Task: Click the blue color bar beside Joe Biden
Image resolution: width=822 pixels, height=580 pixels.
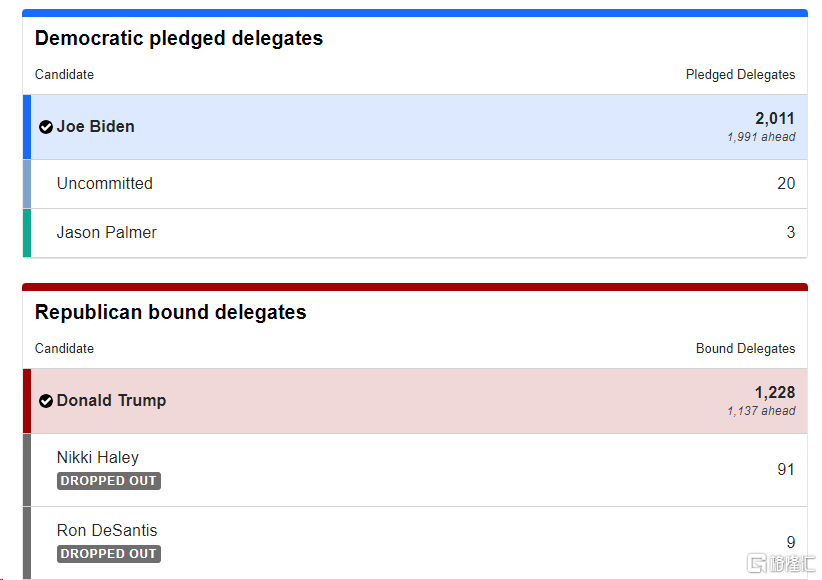Action: (27, 127)
